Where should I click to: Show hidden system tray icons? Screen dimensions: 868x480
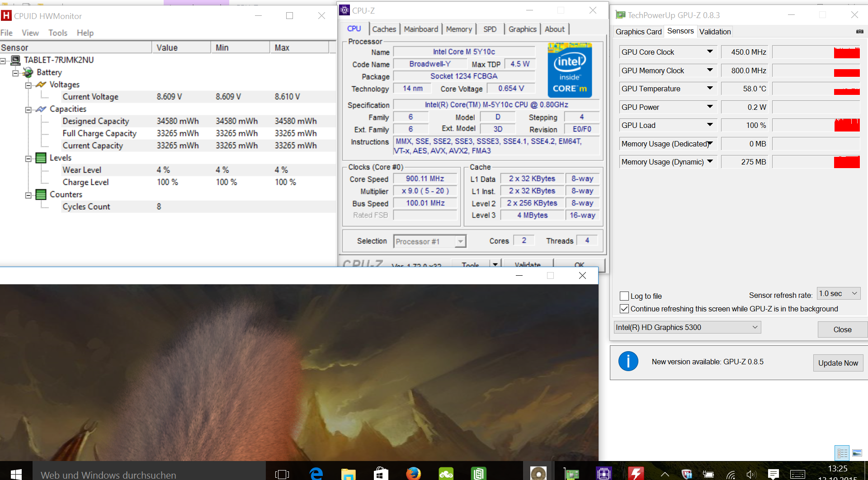click(x=665, y=474)
